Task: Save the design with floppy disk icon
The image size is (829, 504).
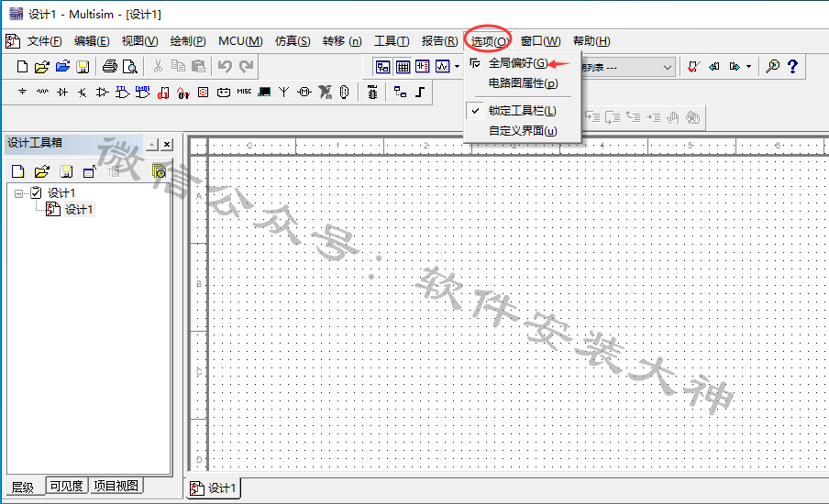Action: point(83,67)
